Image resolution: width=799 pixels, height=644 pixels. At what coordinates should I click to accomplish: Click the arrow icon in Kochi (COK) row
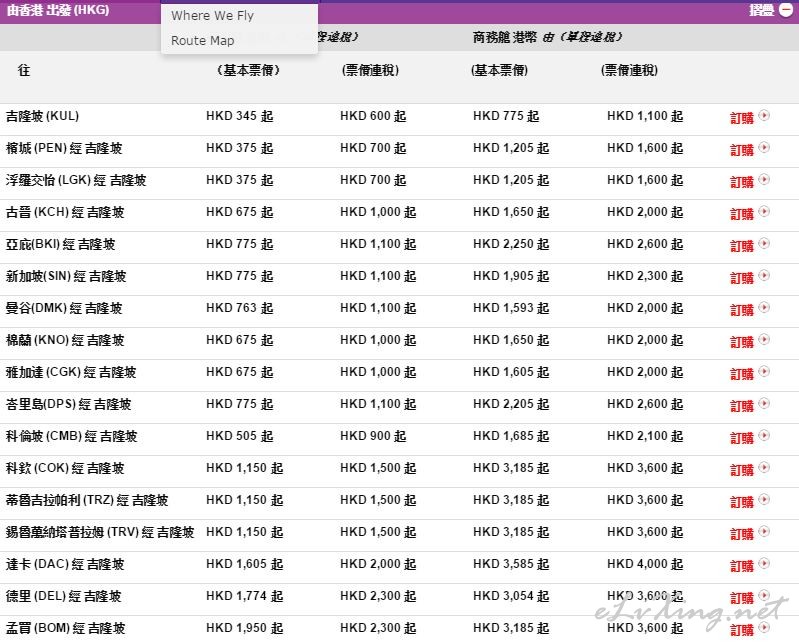tap(764, 468)
